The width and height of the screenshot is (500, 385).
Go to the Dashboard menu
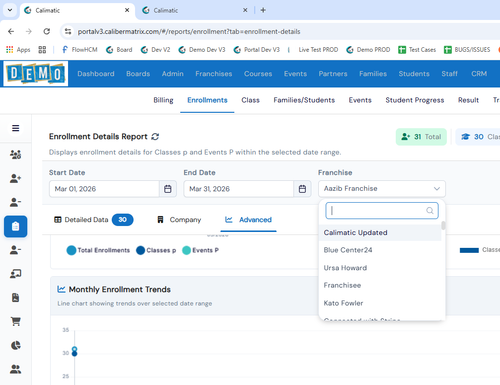pyautogui.click(x=96, y=74)
